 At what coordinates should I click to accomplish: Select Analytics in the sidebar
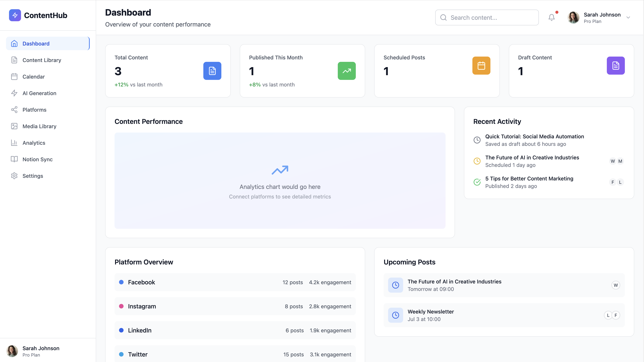coord(34,143)
